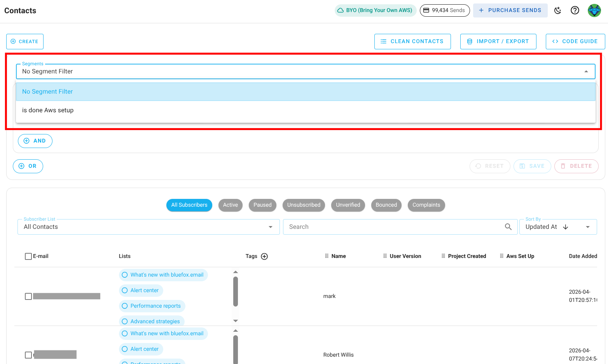
Task: Open the help question mark icon
Action: 575,10
